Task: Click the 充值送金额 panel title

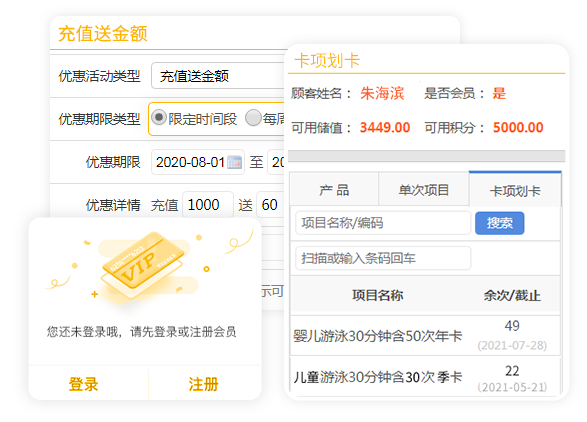Action: click(103, 33)
